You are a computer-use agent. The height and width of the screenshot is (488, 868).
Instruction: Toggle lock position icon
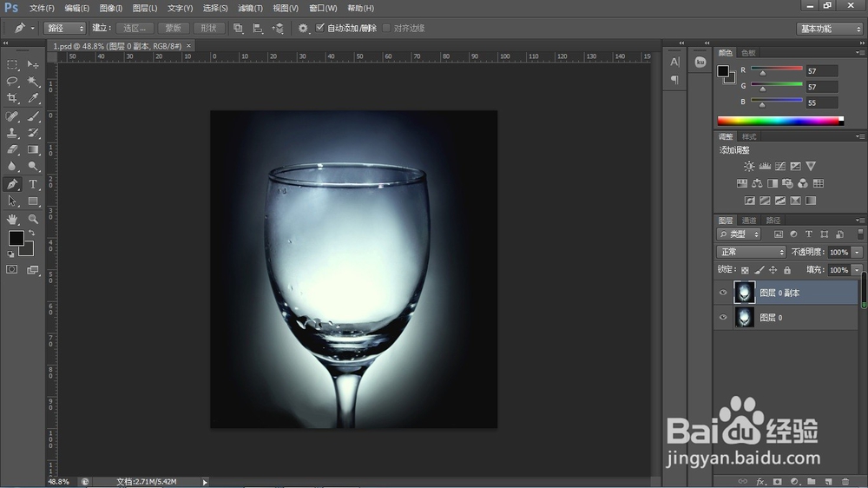point(773,270)
